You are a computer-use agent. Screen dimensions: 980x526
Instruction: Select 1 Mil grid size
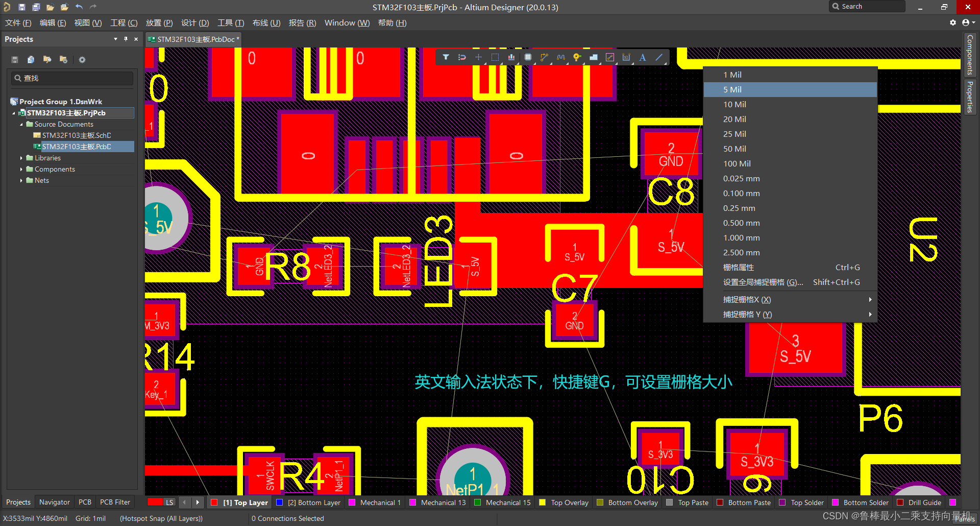coord(790,75)
